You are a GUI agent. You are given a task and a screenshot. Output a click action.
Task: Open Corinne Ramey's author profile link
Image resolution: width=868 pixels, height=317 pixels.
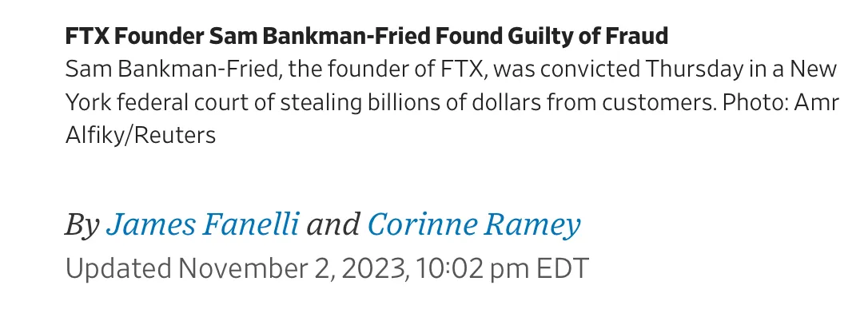[x=474, y=226]
